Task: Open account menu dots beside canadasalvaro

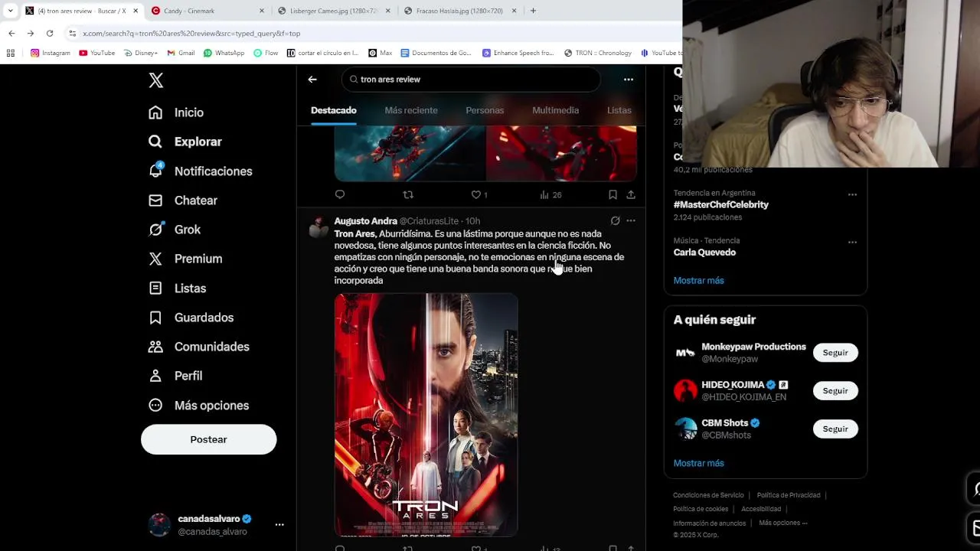Action: coord(279,525)
